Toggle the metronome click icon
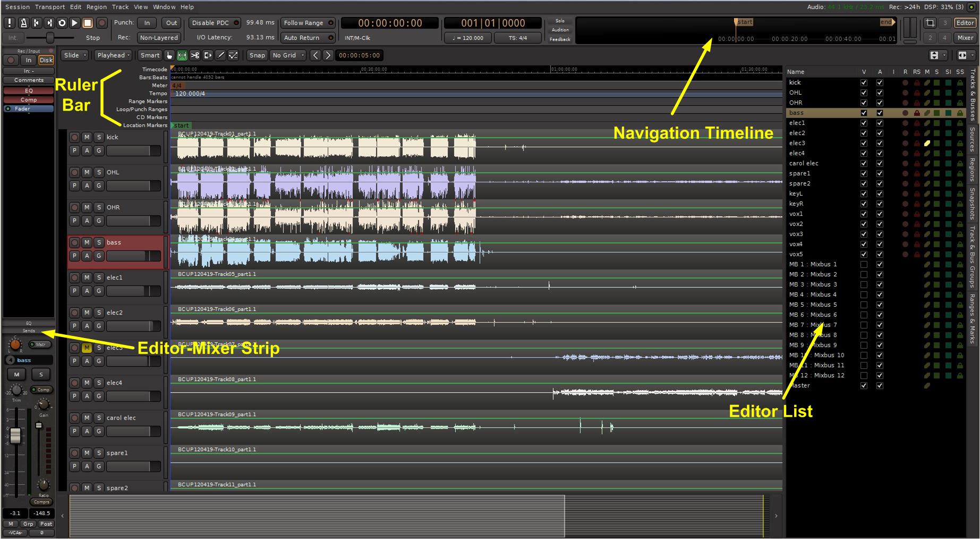 [23, 23]
